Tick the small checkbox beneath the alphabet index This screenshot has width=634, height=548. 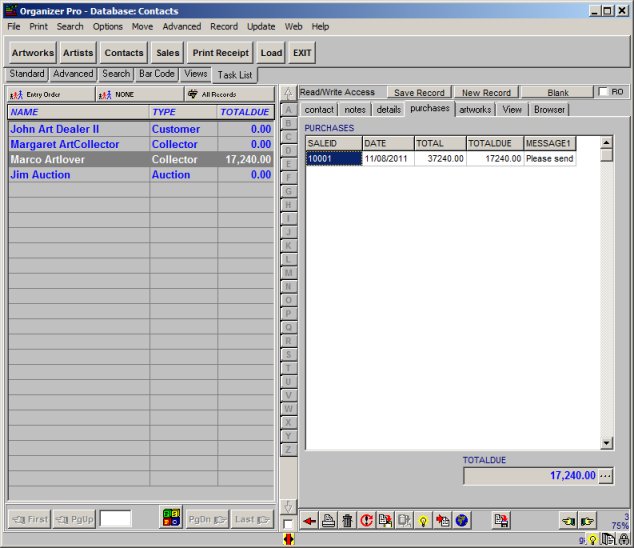[287, 524]
